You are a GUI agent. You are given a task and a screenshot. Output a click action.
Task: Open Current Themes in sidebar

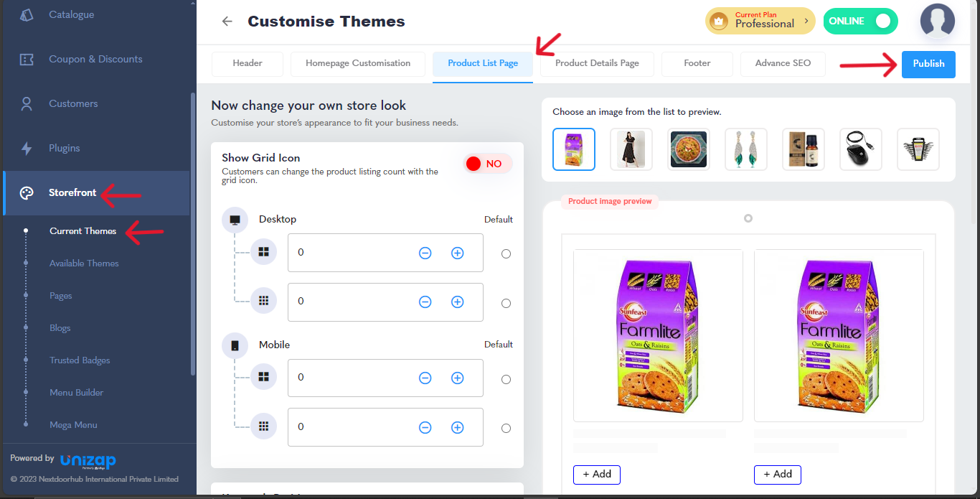[83, 231]
